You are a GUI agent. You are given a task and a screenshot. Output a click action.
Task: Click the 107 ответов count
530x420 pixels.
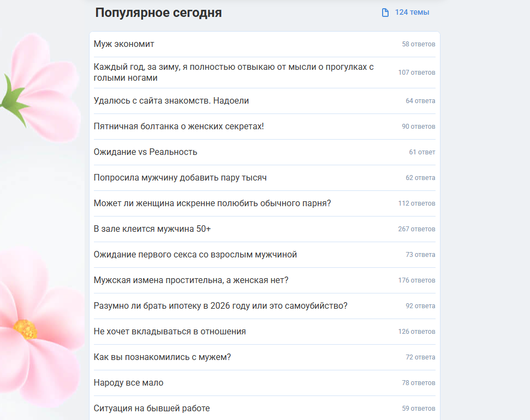tap(416, 73)
